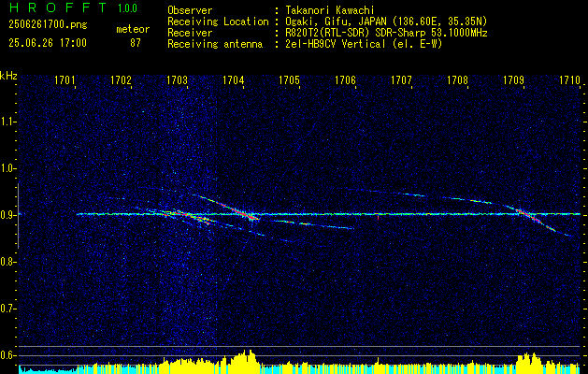Click the 1707 time marker
Image resolution: width=588 pixels, height=374 pixels.
point(401,79)
